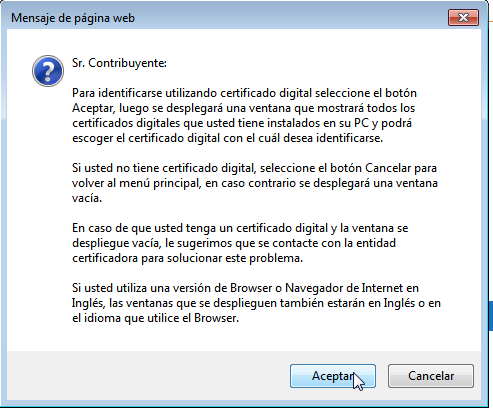
Task: Click the paragraph starting 'Si usted no tiene certificado'
Action: tap(255, 183)
